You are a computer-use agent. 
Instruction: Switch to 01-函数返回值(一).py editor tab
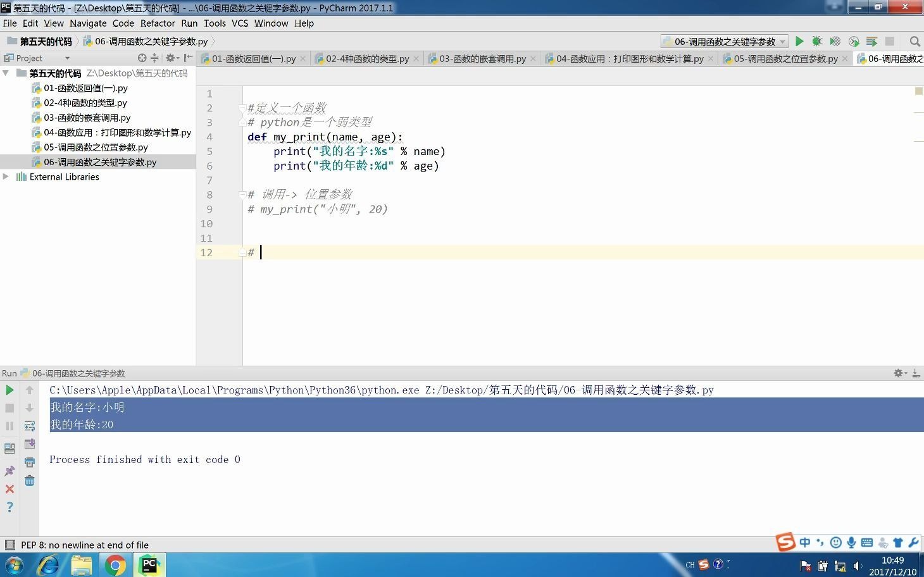(x=253, y=58)
